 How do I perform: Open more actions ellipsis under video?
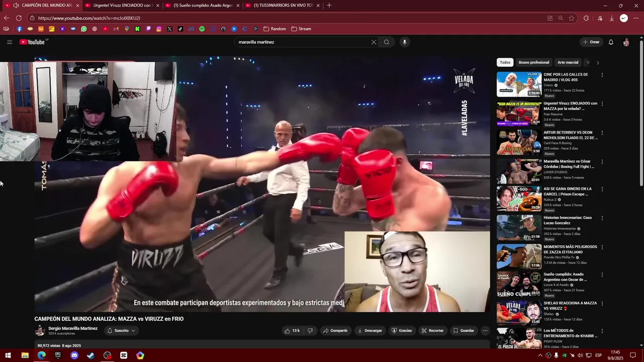point(485,330)
